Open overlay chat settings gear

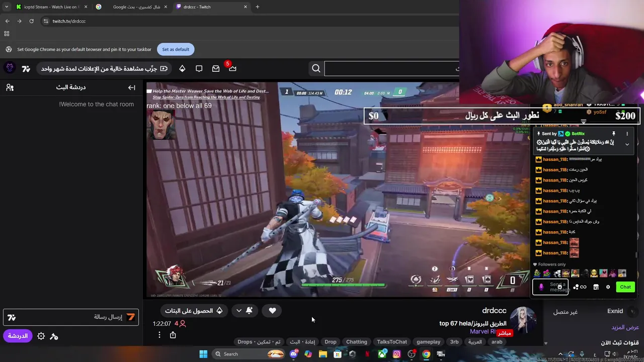click(x=608, y=287)
